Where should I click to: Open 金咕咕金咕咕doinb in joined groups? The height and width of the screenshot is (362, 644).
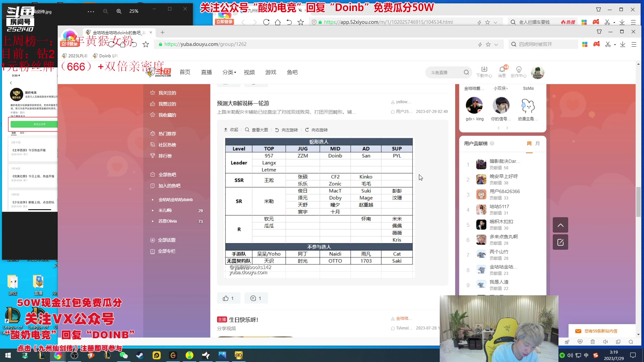point(175,200)
